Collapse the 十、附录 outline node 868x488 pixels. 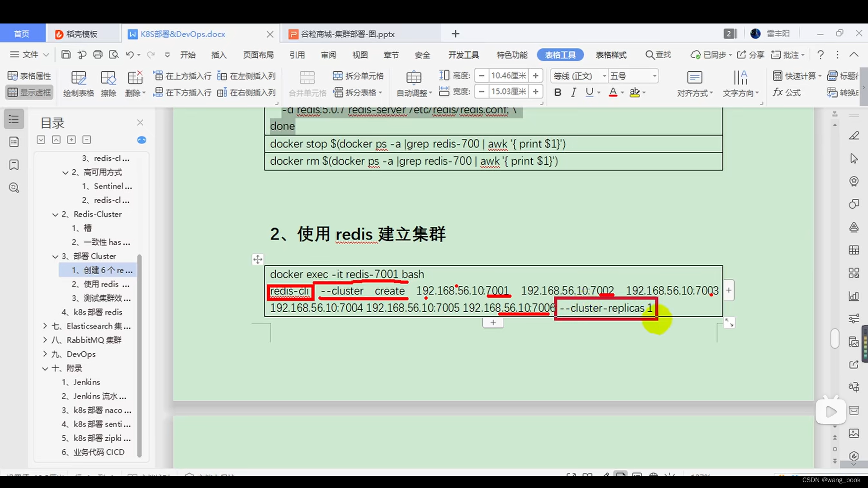[45, 368]
